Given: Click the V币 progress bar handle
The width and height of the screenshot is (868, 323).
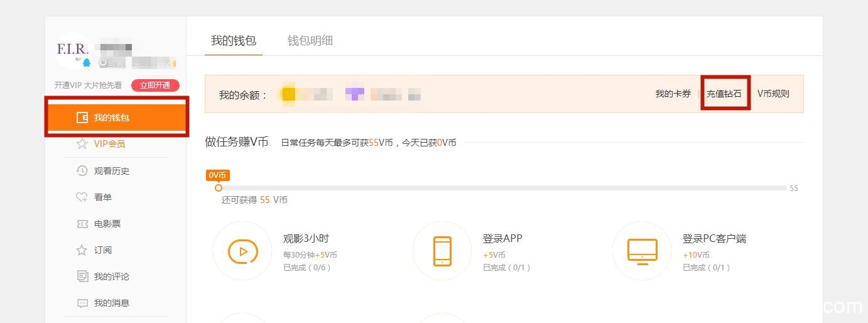Looking at the screenshot, I should (x=219, y=188).
